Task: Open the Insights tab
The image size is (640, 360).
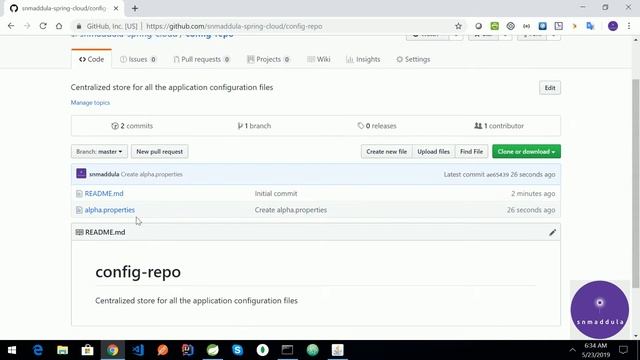Action: 363,59
